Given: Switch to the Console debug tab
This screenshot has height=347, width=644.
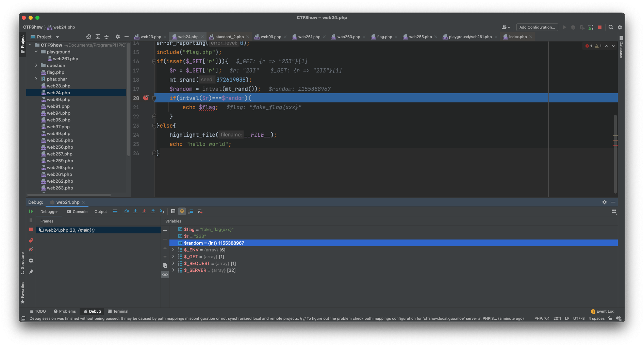Looking at the screenshot, I should (x=77, y=212).
